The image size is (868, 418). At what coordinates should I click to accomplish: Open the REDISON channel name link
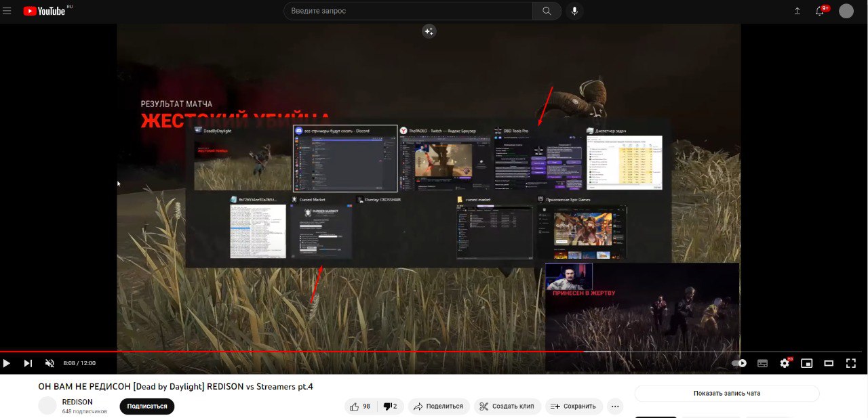(77, 402)
